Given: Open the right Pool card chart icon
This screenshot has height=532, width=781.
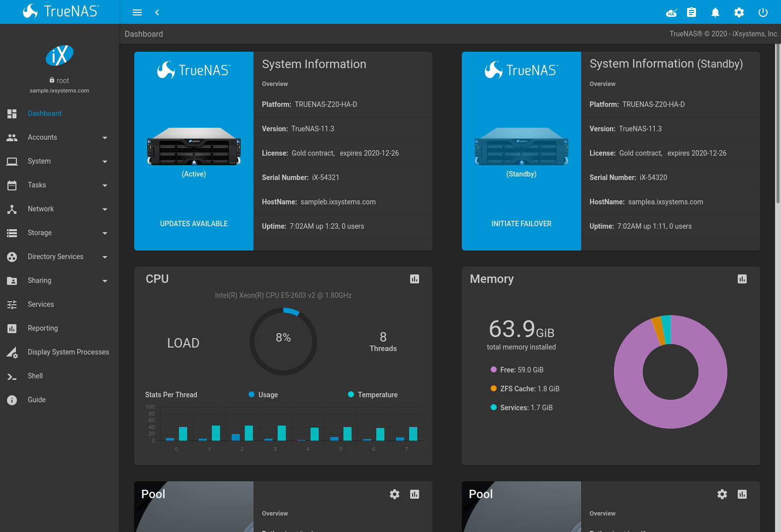Looking at the screenshot, I should coord(742,494).
